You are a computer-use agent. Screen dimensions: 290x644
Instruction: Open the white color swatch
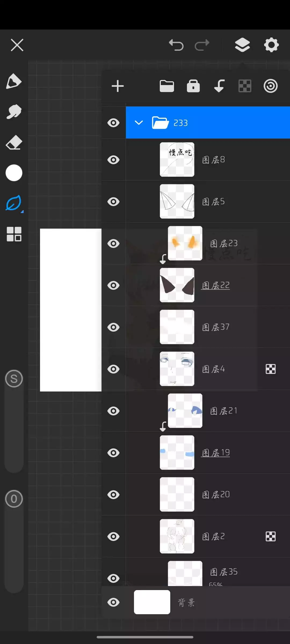[x=14, y=173]
